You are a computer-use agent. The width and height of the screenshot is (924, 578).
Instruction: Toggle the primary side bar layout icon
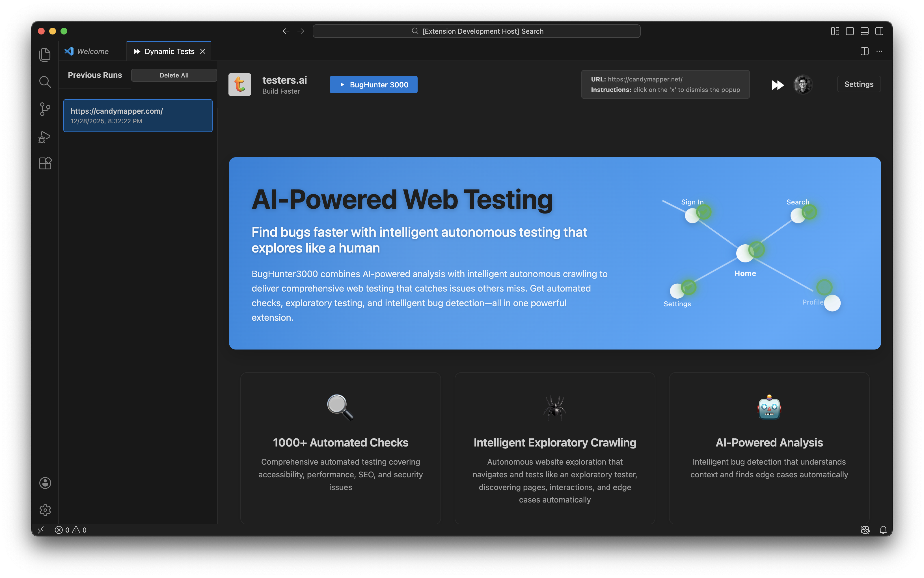850,31
